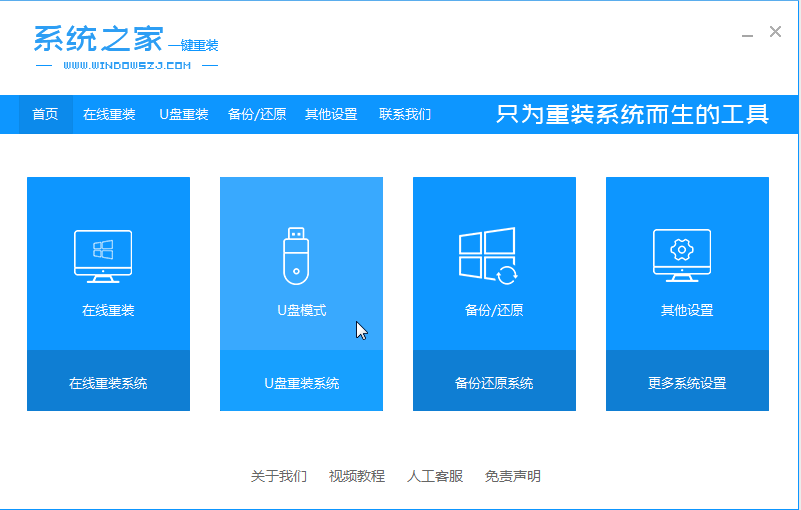The image size is (801, 510).
Task: Open the 视频教程 link
Action: 357,476
